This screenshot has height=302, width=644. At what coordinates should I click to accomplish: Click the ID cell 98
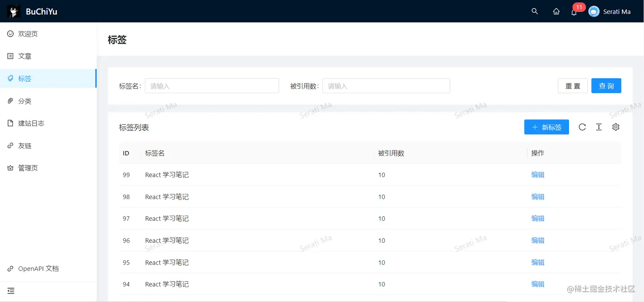[126, 197]
